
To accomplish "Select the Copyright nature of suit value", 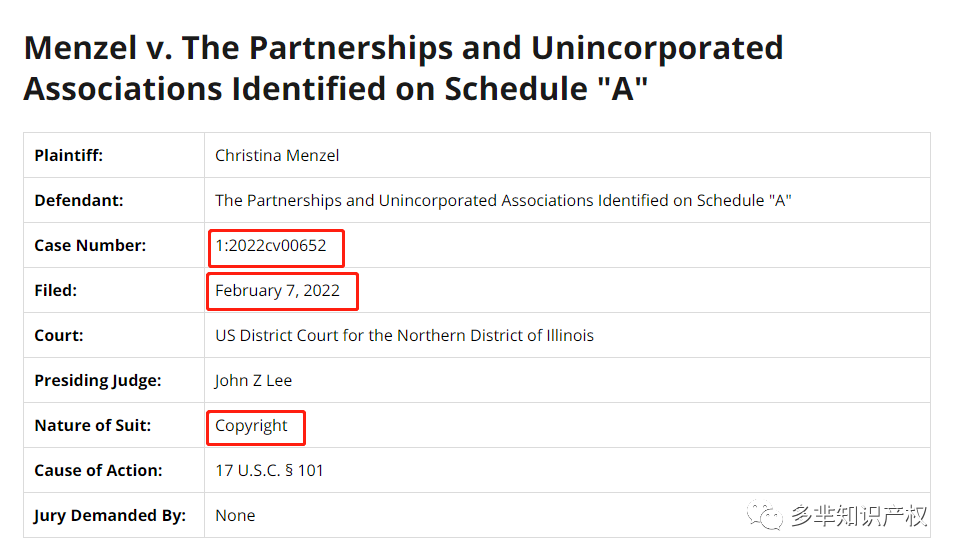I will [x=251, y=426].
